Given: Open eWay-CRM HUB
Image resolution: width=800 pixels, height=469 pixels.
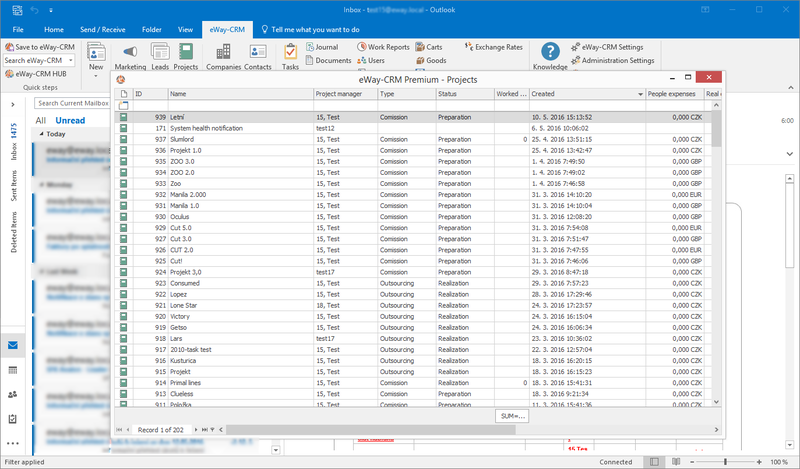Looking at the screenshot, I should tap(36, 73).
